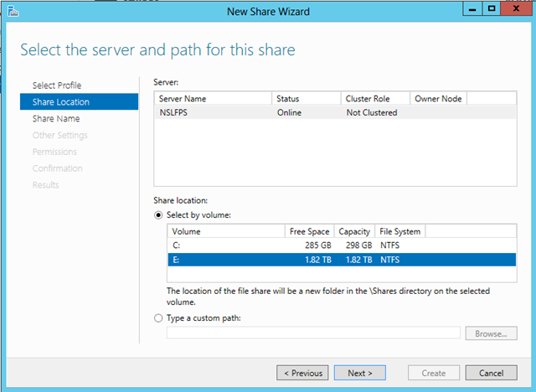Click the Owner Node column header

click(x=438, y=99)
